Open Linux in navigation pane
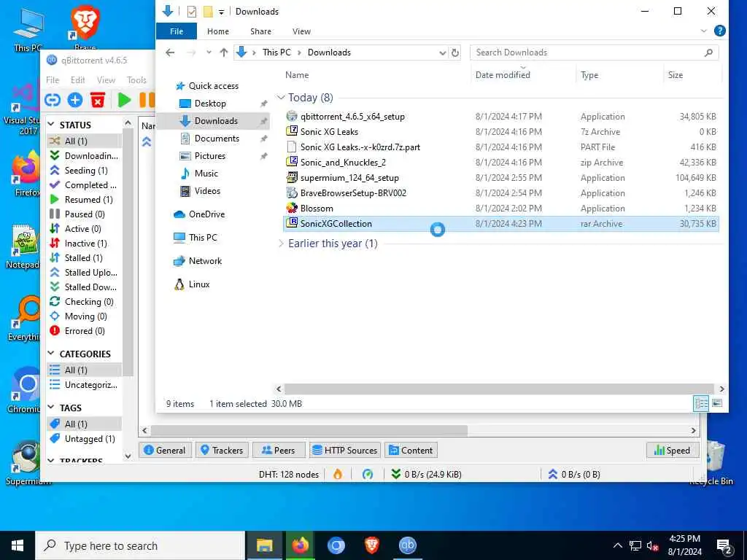This screenshot has height=560, width=747. point(199,284)
